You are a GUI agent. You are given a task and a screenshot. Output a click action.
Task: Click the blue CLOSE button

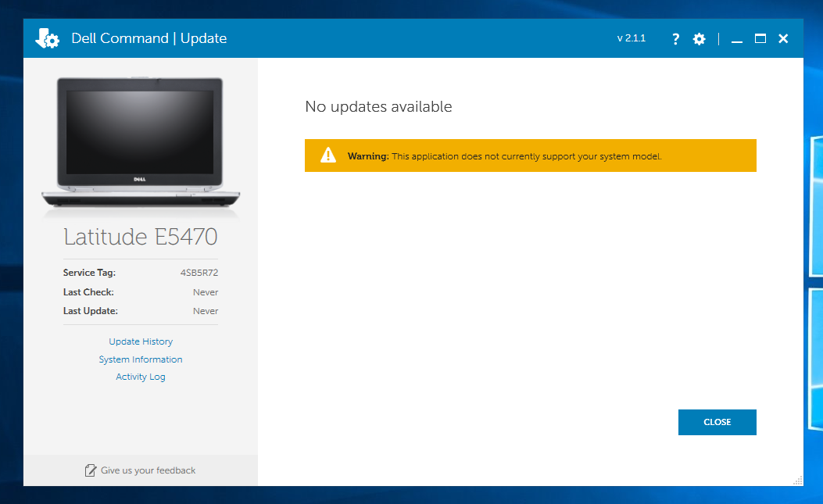pos(717,422)
